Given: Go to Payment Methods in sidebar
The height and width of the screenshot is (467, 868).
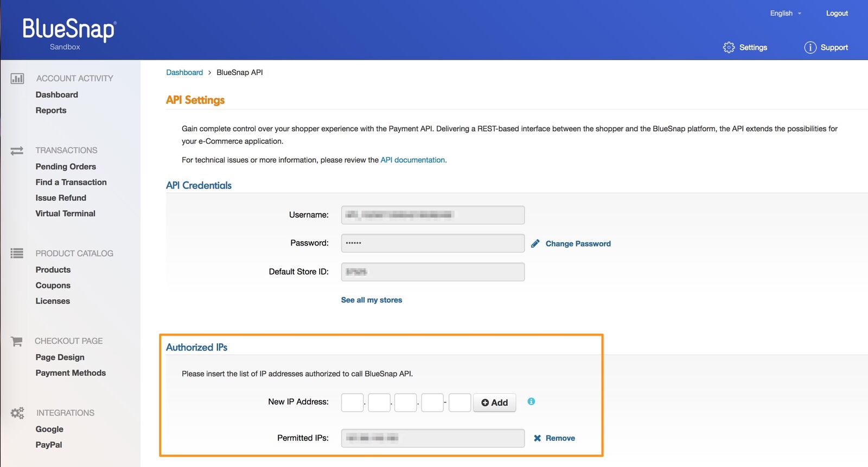Looking at the screenshot, I should click(x=71, y=373).
